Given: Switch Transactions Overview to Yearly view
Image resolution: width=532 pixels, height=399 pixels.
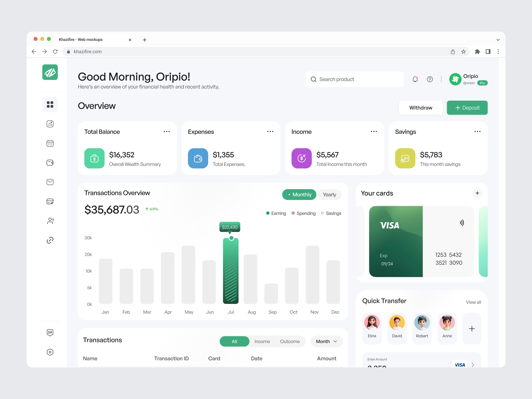Looking at the screenshot, I should [x=330, y=195].
